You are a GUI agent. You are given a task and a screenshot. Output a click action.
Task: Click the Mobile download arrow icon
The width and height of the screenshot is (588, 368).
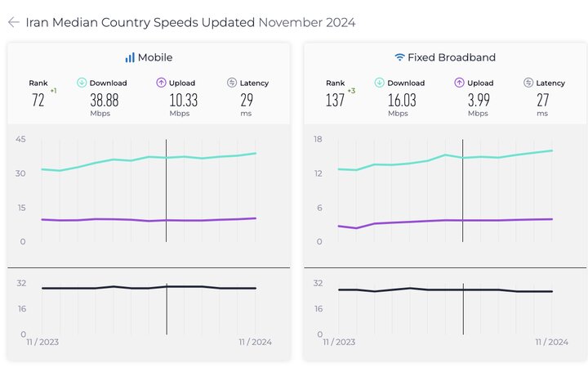pyautogui.click(x=82, y=83)
